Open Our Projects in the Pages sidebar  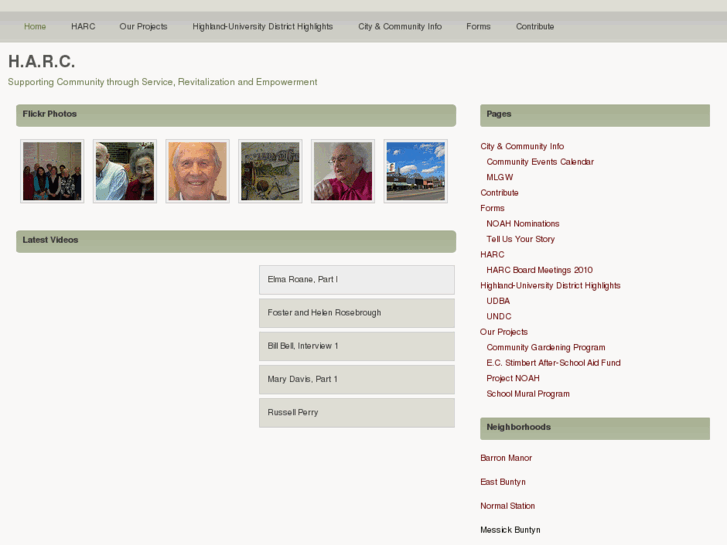point(504,332)
